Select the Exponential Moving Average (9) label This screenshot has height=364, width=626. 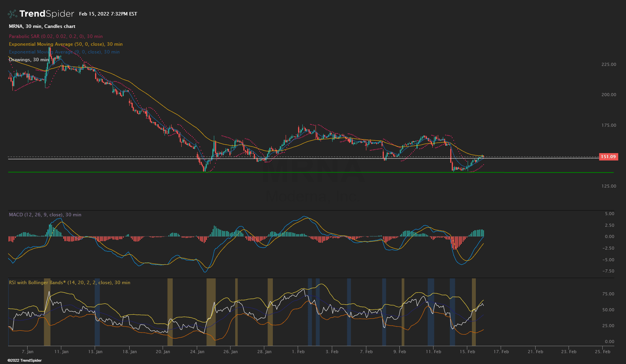pos(64,52)
